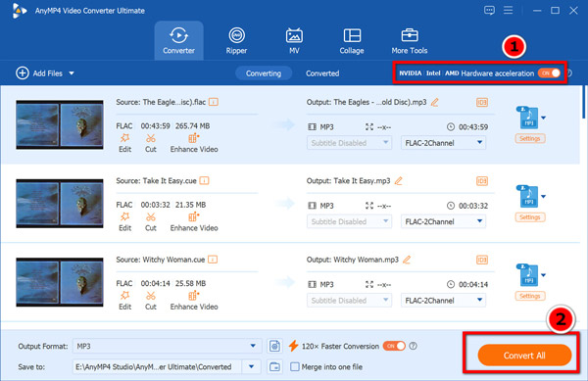Go to the Collage tab
The width and height of the screenshot is (588, 381).
[x=352, y=40]
